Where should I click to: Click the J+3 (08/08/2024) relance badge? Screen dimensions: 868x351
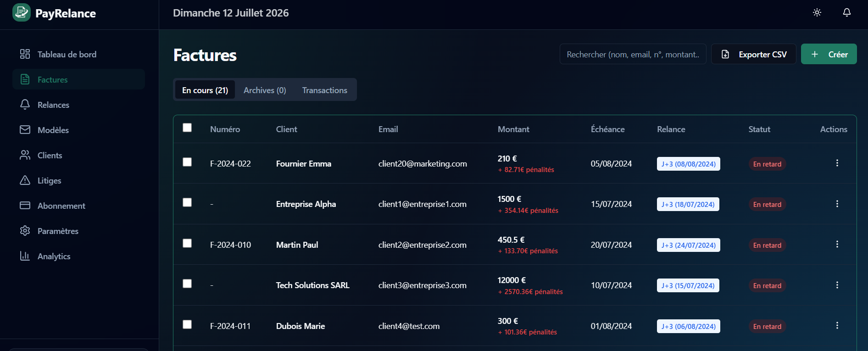689,164
